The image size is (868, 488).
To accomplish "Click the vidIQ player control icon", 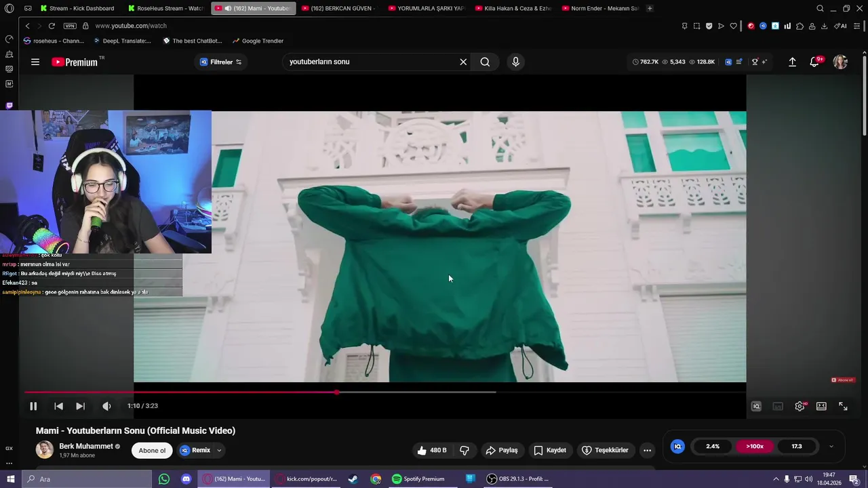I will pos(756,406).
